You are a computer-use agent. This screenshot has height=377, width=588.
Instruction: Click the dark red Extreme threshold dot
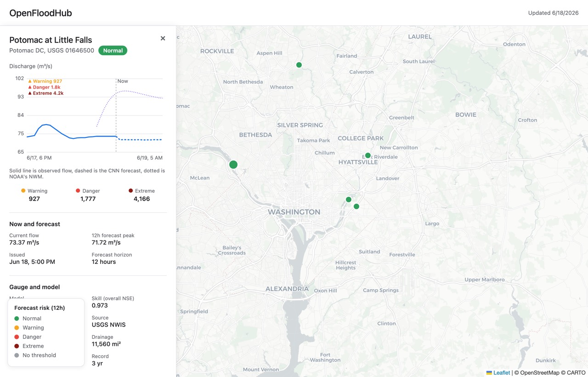131,191
